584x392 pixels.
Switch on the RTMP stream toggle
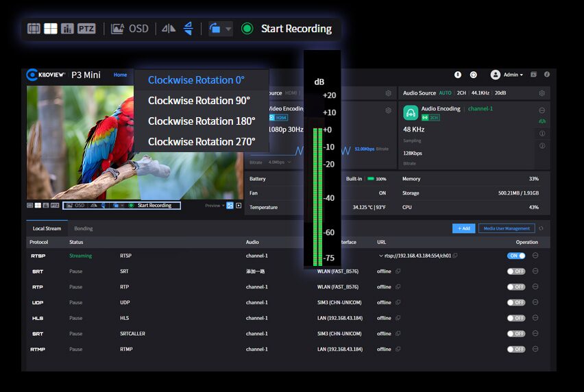pos(516,349)
